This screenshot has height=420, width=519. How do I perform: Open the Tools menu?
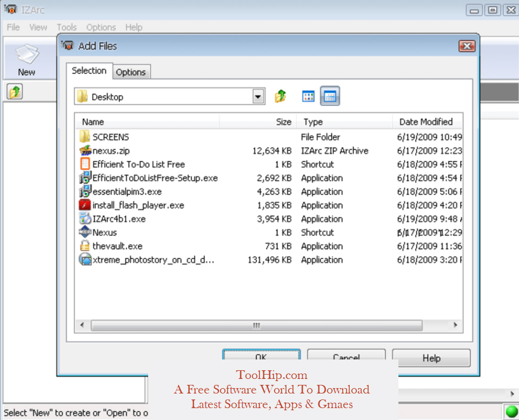(66, 27)
